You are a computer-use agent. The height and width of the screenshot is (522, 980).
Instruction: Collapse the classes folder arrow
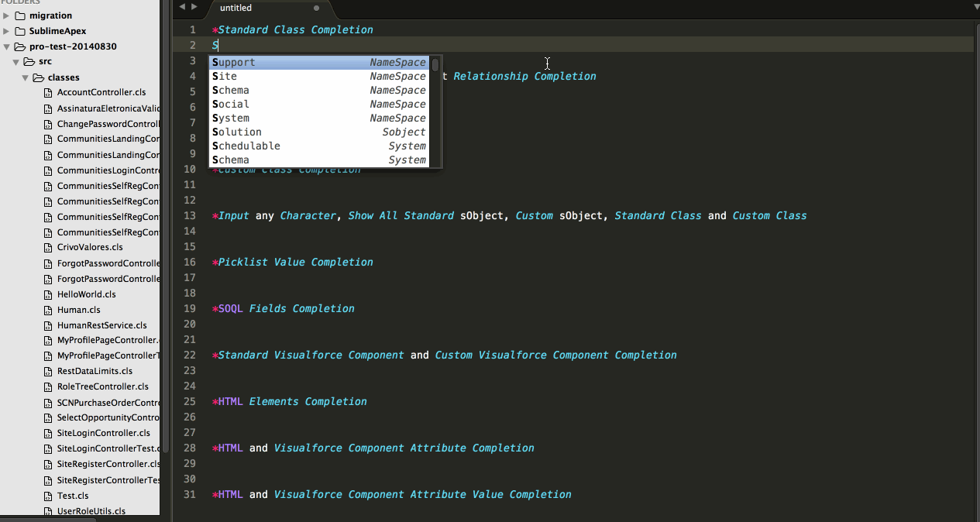point(25,77)
